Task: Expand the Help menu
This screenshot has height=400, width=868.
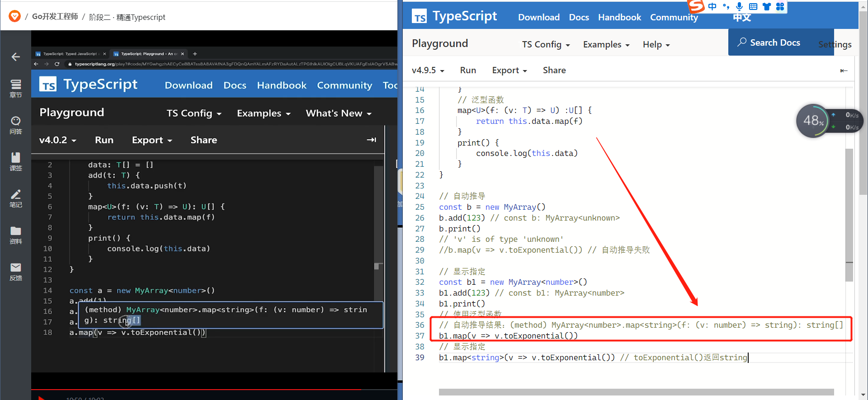Action: point(656,44)
